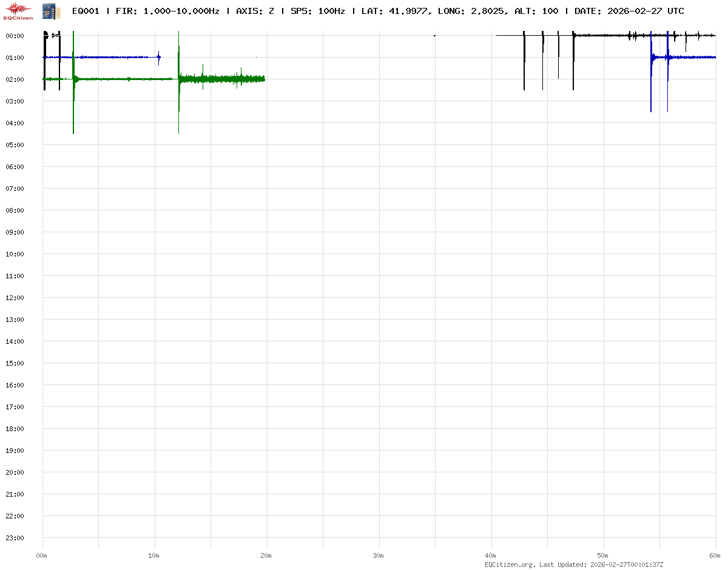Click the 30m minute axis label
This screenshot has height=570, width=728.
pos(379,555)
